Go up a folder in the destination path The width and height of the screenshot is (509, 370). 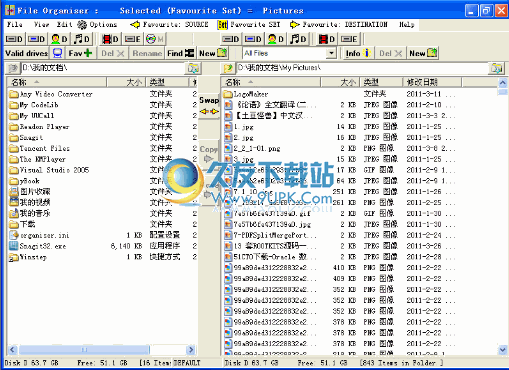(228, 68)
